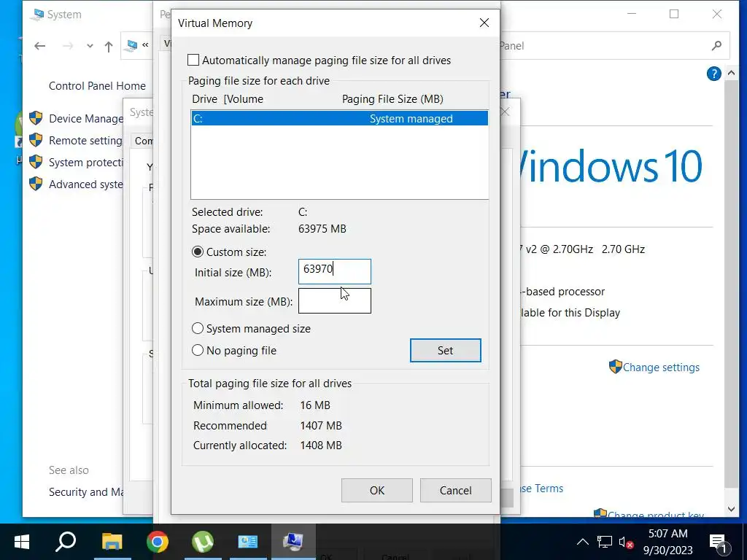
Task: Open Advanced system settings link
Action: click(x=86, y=184)
